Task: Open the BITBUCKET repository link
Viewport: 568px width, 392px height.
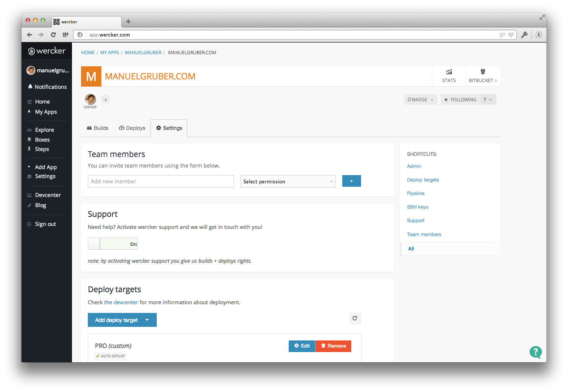Action: click(483, 76)
